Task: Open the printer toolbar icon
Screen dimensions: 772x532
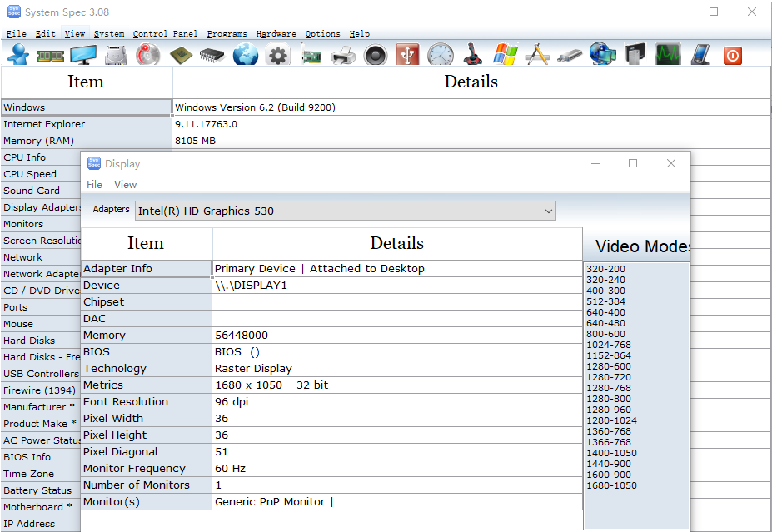Action: pyautogui.click(x=343, y=55)
